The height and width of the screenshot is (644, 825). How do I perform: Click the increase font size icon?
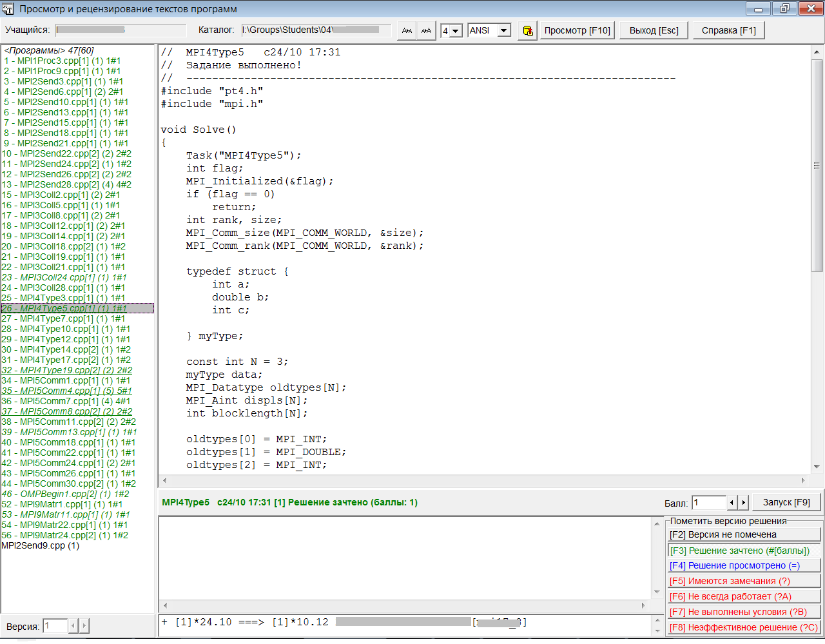(x=426, y=30)
